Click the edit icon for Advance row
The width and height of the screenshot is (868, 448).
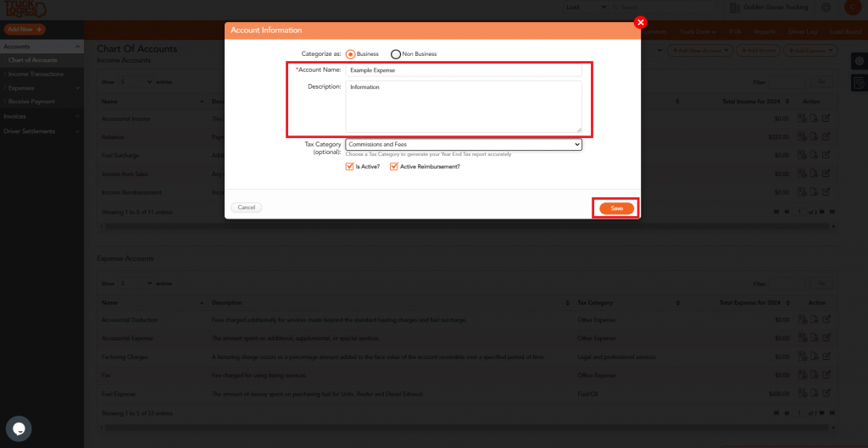(826, 136)
